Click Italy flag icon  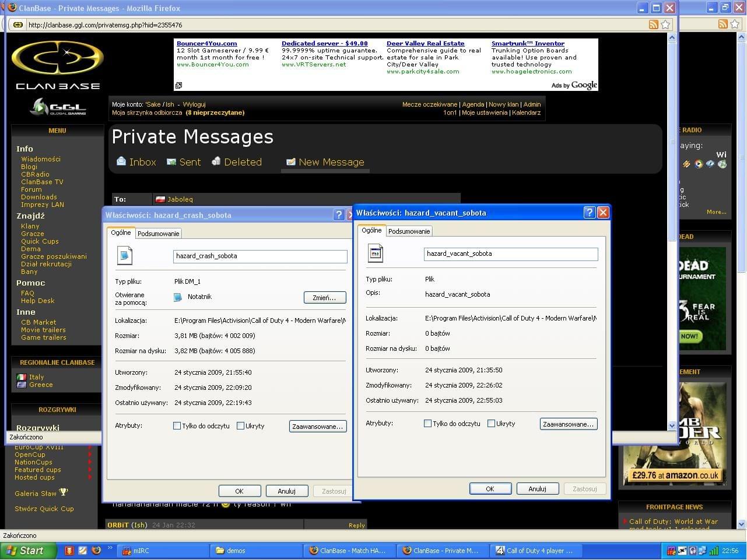pos(22,377)
